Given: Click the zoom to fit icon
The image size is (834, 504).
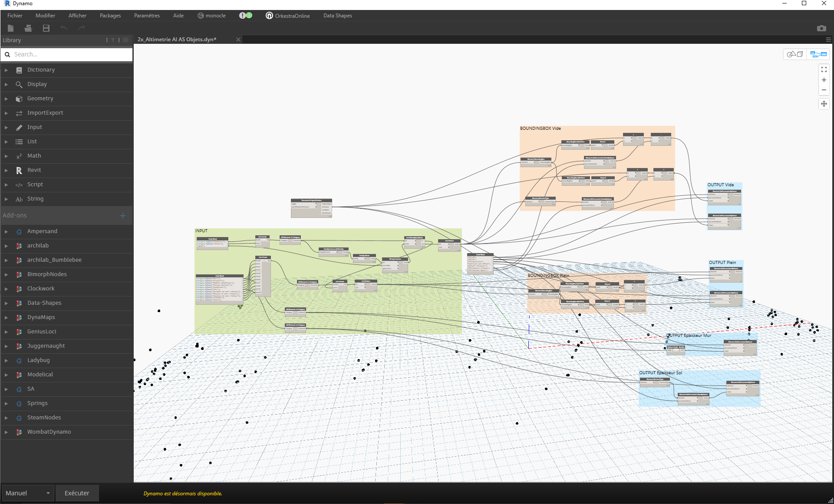Looking at the screenshot, I should click(824, 69).
